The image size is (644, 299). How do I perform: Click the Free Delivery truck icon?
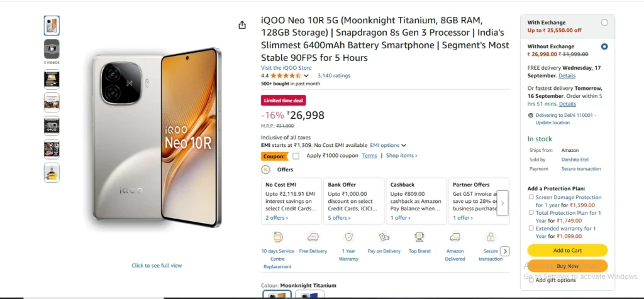tap(313, 237)
